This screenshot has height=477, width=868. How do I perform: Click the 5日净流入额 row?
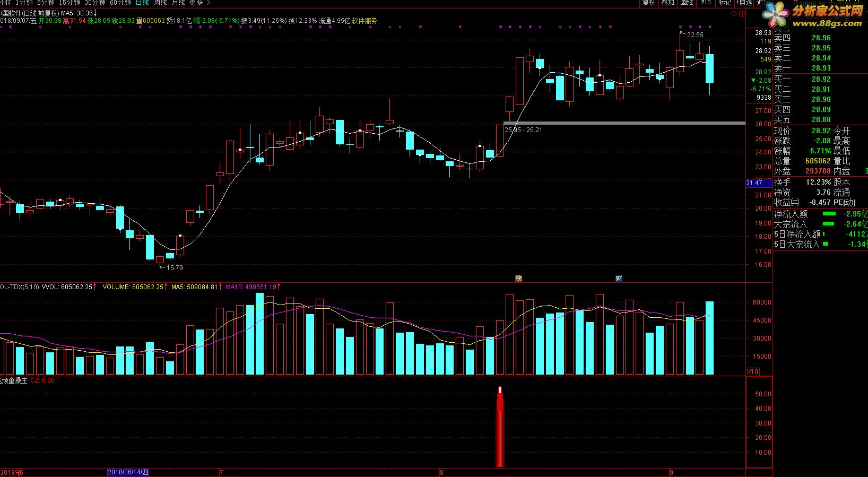click(x=821, y=235)
